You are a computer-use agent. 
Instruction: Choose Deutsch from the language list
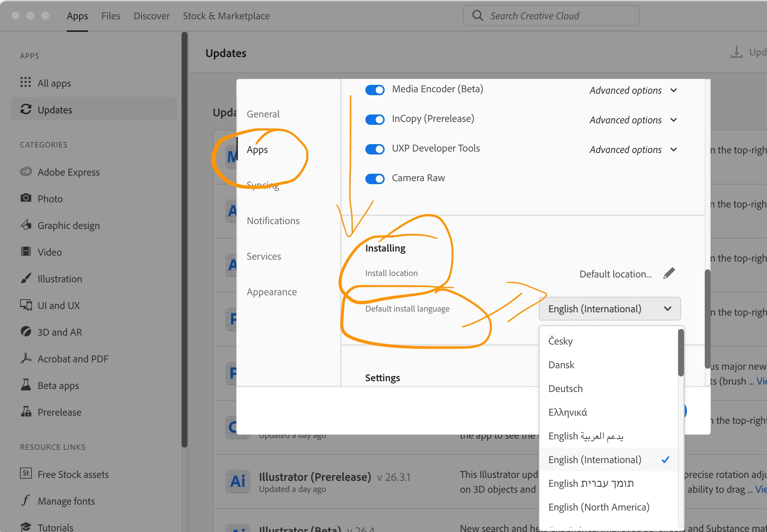565,389
